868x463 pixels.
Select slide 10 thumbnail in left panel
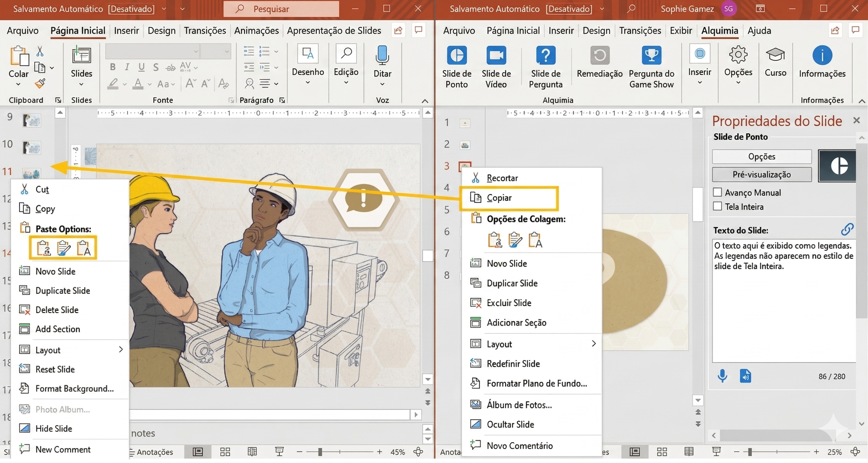tap(32, 147)
